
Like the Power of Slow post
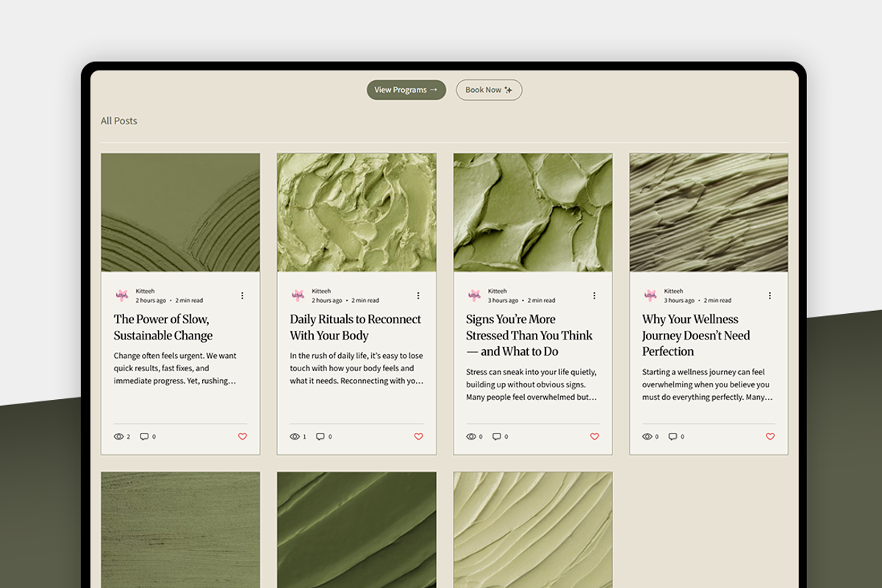coord(243,437)
